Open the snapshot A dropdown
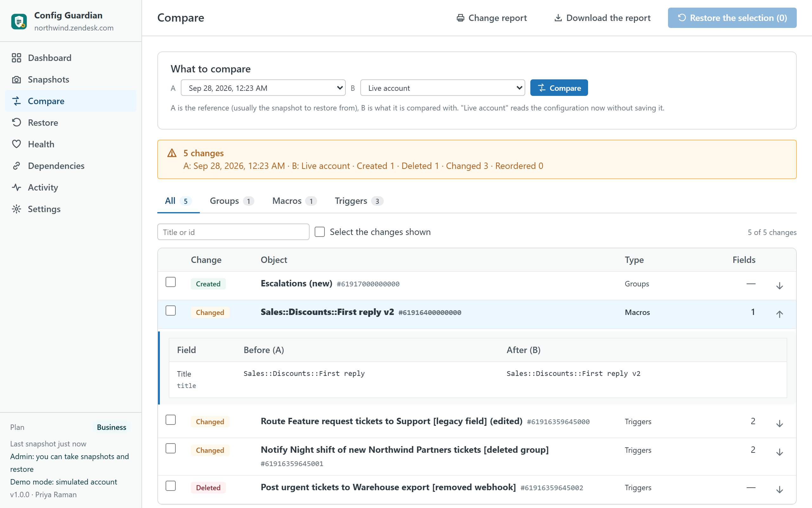The height and width of the screenshot is (508, 812). click(x=263, y=88)
